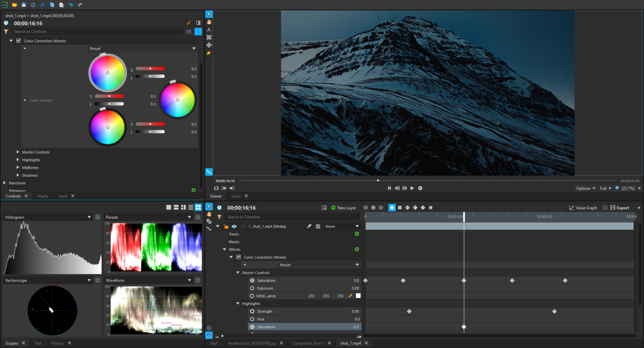The image size is (644, 348).
Task: Hide shot_1.mp4 layer with eye icon
Action: (x=234, y=226)
